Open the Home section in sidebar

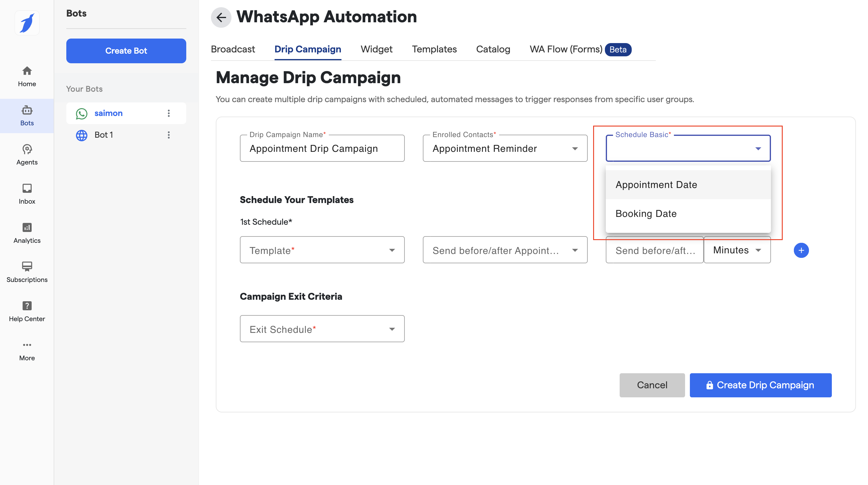[27, 77]
